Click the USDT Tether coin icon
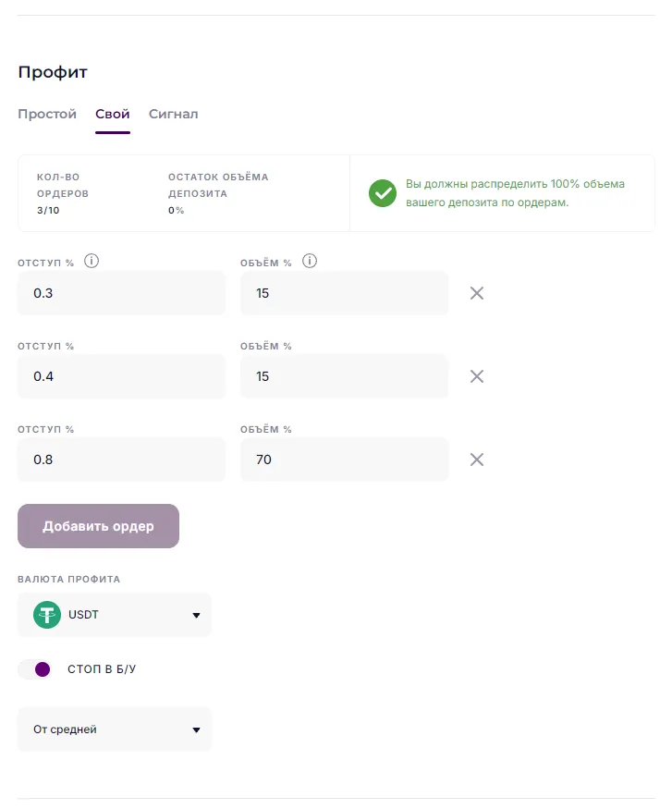The width and height of the screenshot is (672, 809). coord(47,615)
